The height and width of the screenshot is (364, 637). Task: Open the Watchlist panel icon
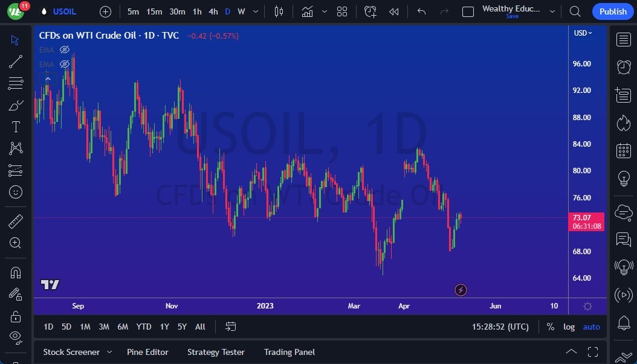623,39
